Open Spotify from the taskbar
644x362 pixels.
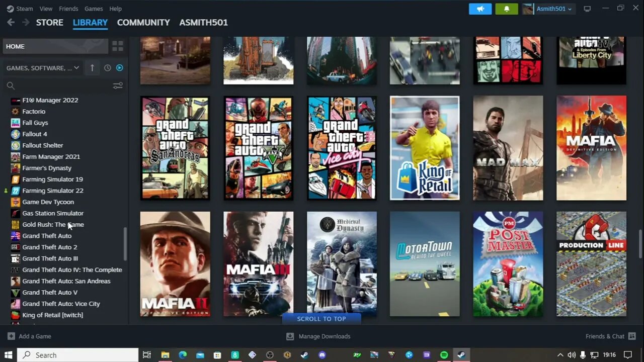click(x=444, y=355)
